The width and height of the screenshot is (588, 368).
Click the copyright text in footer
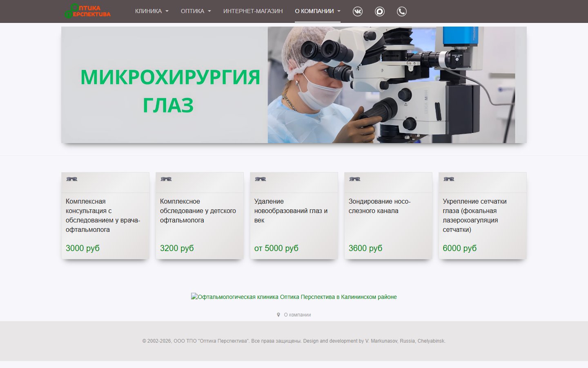(x=294, y=341)
